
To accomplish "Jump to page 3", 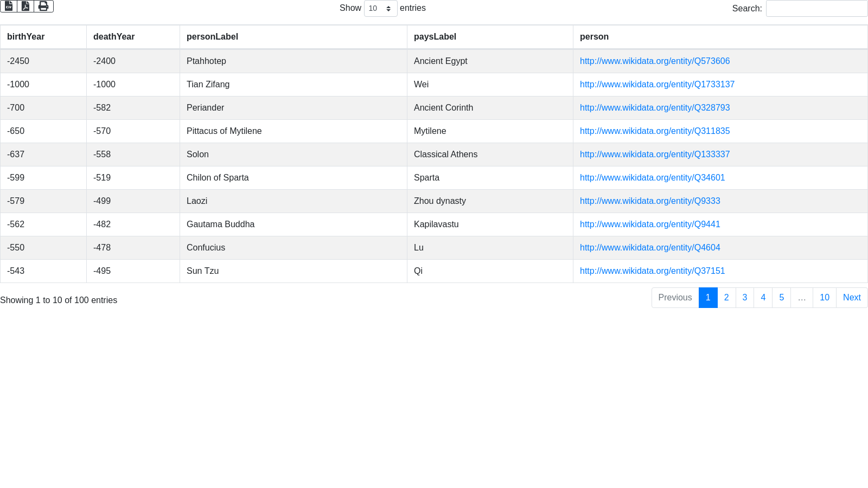I will point(745,298).
